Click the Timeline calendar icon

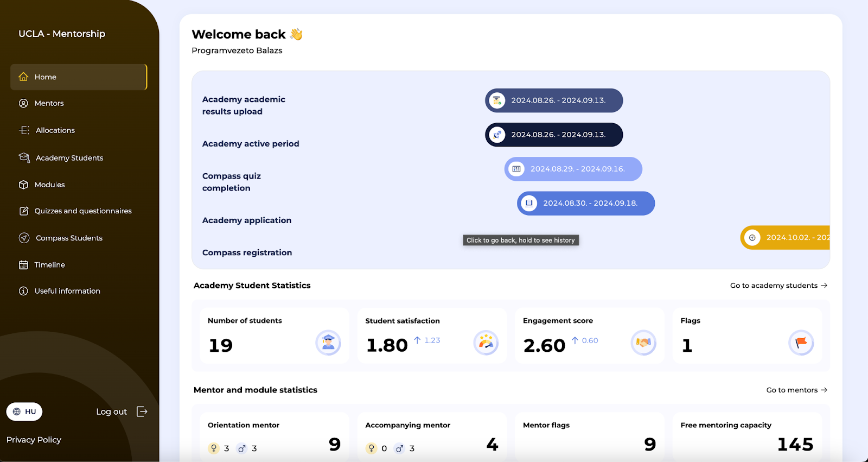click(x=23, y=265)
